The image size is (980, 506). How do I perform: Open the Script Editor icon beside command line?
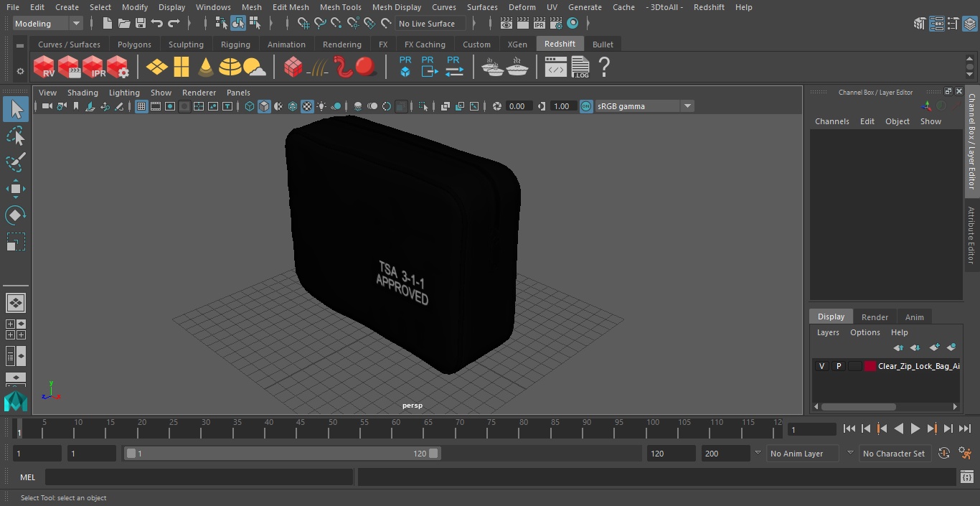(x=966, y=477)
